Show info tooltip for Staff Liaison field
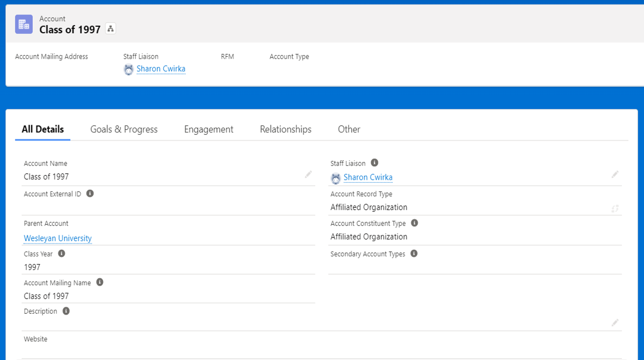This screenshot has width=644, height=360. pyautogui.click(x=375, y=163)
